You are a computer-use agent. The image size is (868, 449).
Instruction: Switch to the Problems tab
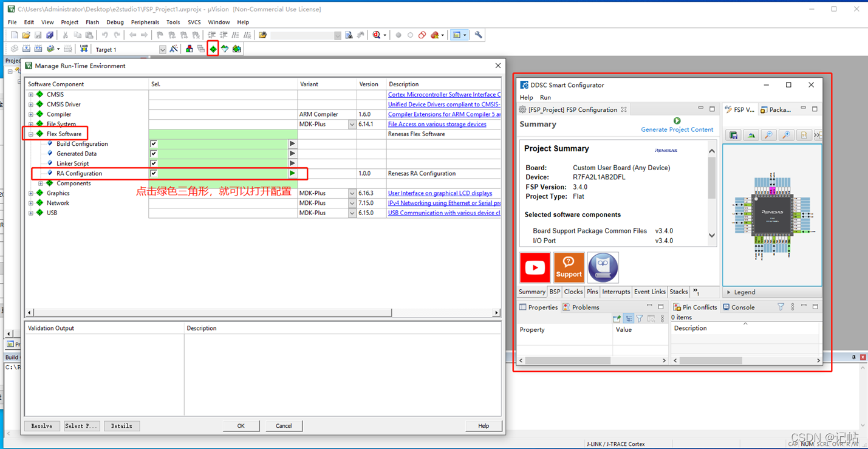(x=580, y=307)
